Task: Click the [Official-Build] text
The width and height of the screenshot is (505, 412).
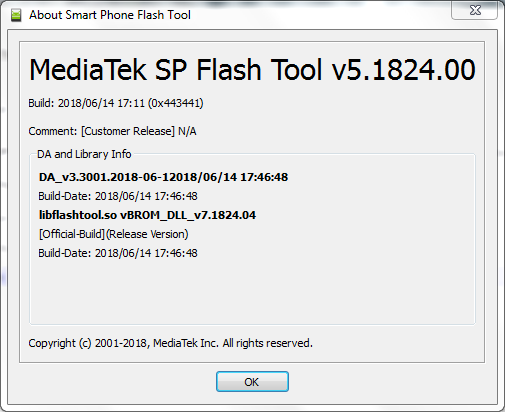Action: pyautogui.click(x=72, y=234)
